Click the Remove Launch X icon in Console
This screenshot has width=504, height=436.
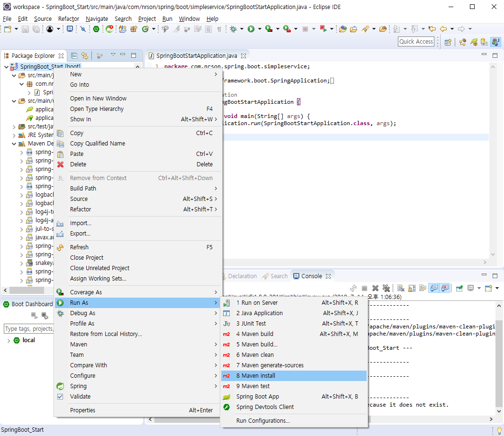(x=375, y=288)
